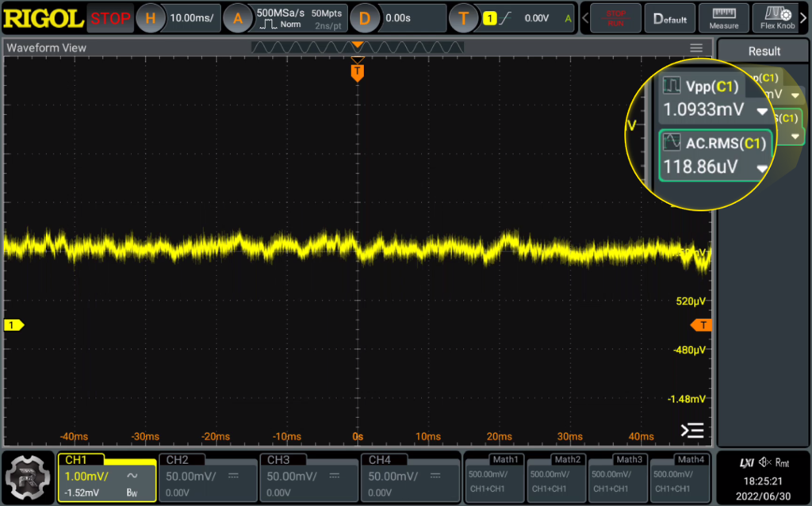Open the Math1 channel button

(494, 477)
